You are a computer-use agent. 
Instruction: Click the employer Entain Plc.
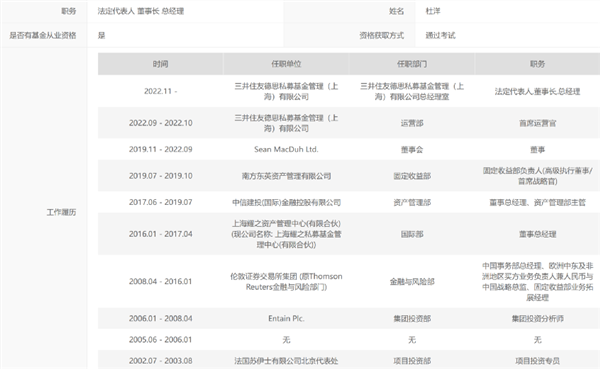(x=286, y=318)
